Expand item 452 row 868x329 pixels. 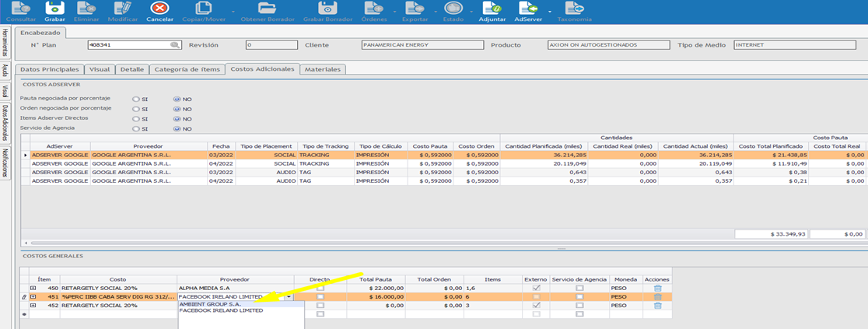(33, 305)
